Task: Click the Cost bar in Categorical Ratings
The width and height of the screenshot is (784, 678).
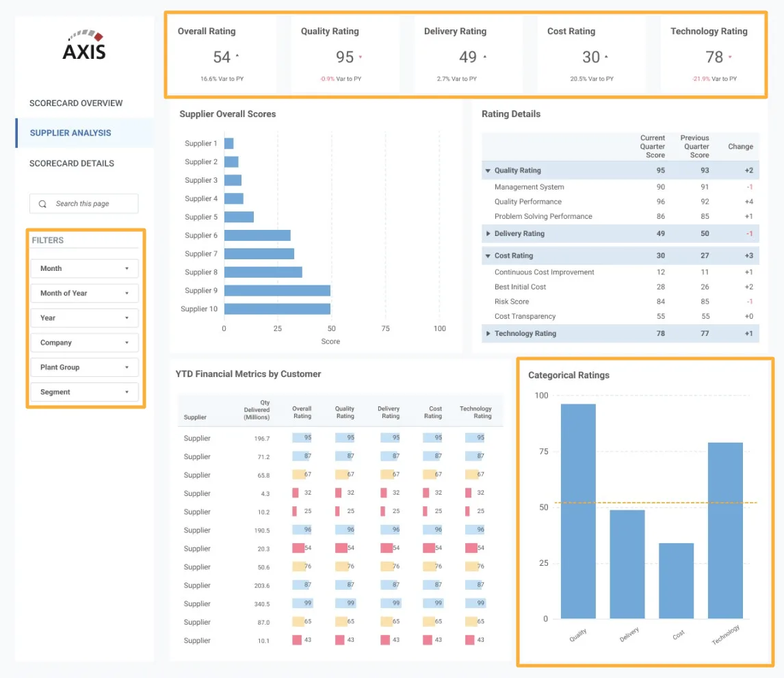Action: click(676, 581)
